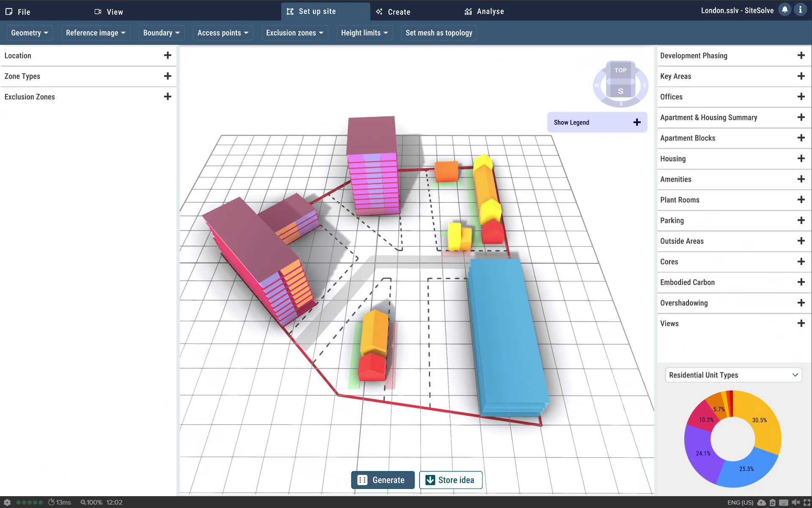Expand the Show Legend panel
This screenshot has width=812, height=508.
[x=637, y=122]
